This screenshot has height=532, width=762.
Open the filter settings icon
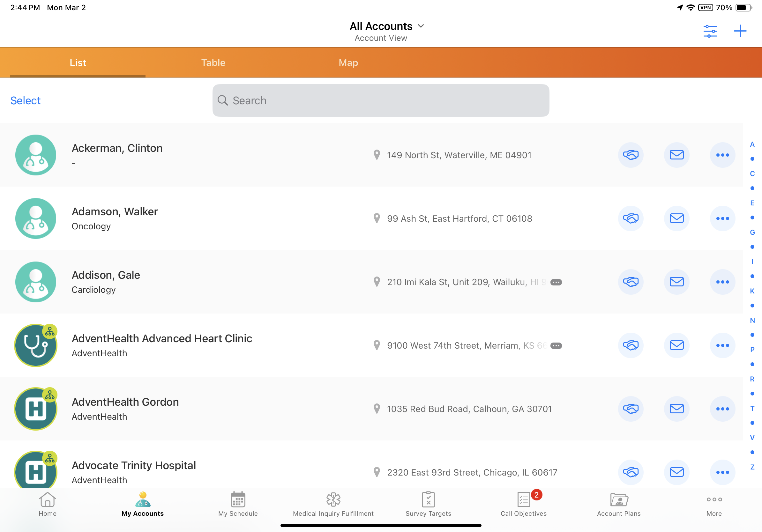point(710,31)
